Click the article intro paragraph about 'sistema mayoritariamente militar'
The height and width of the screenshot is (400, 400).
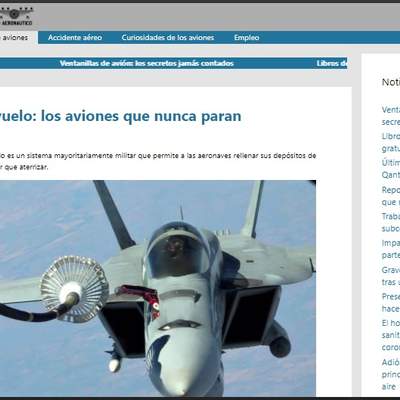pos(158,161)
